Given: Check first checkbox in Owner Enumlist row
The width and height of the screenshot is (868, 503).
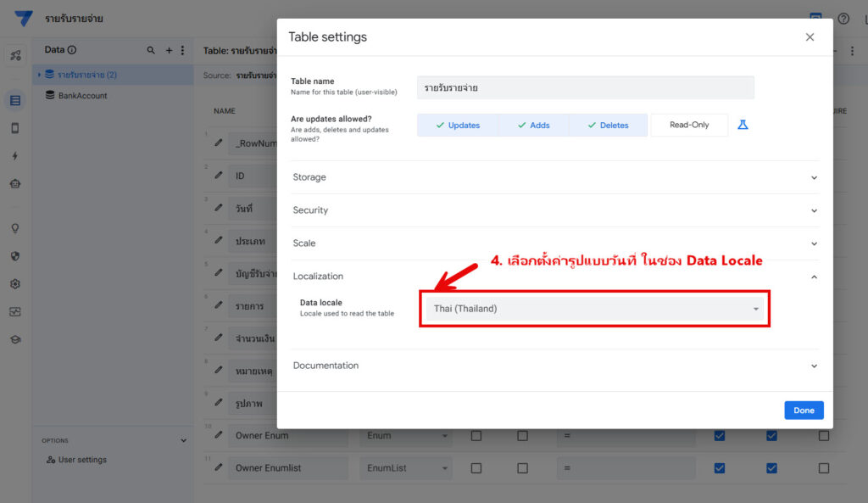Looking at the screenshot, I should pos(476,468).
